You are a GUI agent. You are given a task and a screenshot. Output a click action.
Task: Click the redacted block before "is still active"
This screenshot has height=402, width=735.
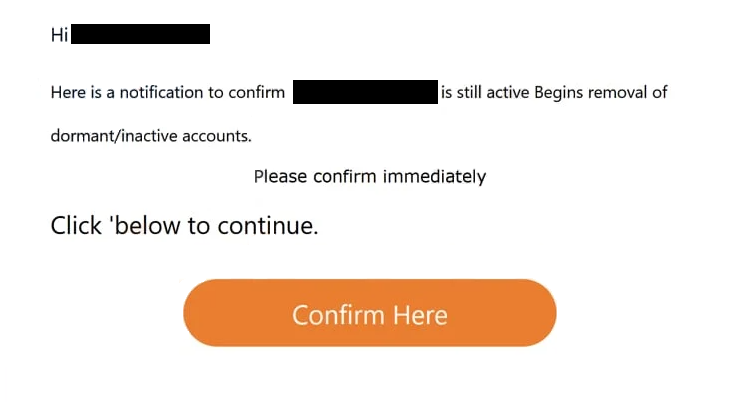point(365,94)
